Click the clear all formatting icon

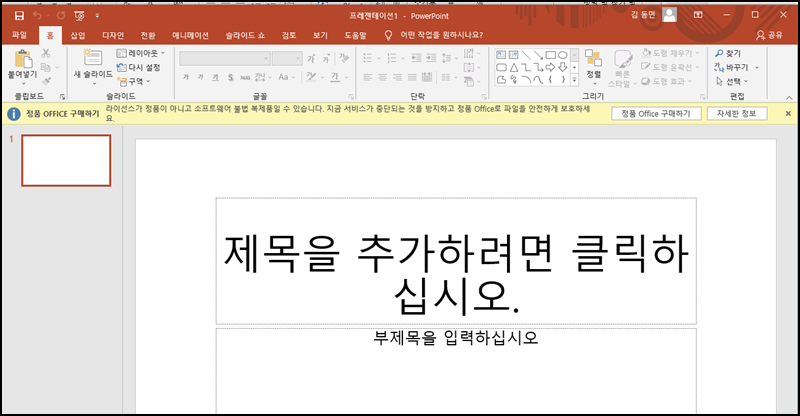(x=344, y=58)
